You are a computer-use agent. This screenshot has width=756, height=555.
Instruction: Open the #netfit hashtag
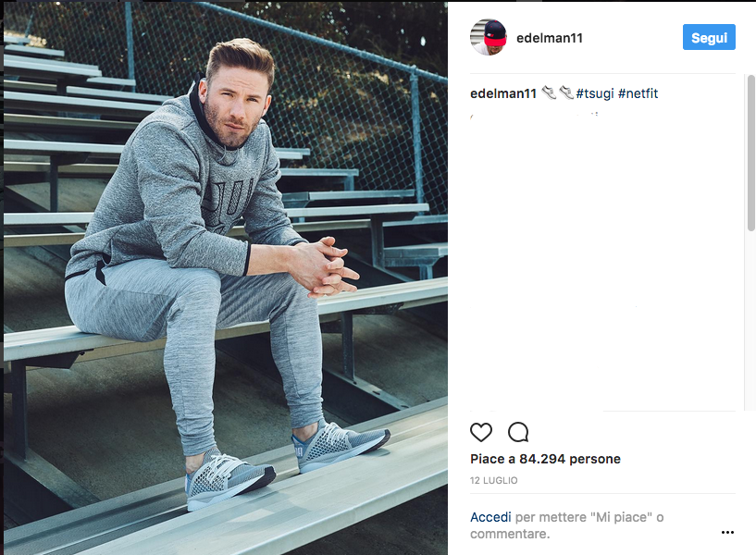click(638, 93)
